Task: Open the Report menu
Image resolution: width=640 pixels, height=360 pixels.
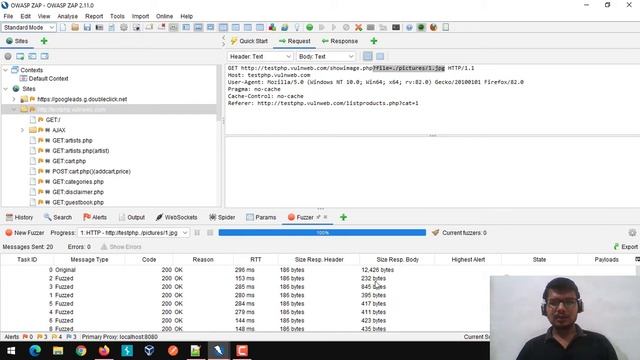Action: 94,16
